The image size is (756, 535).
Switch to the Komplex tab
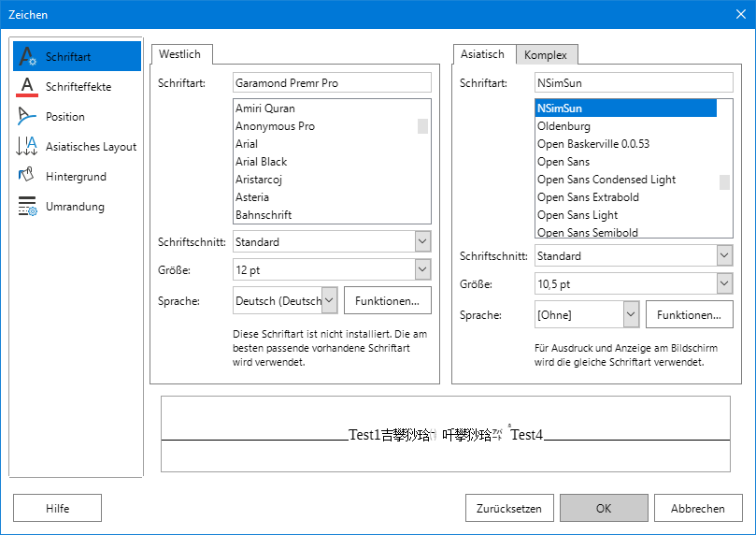(545, 55)
